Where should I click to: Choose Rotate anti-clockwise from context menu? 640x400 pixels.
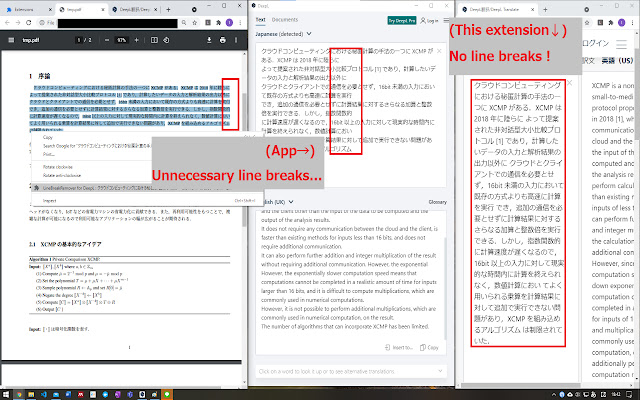(62, 176)
